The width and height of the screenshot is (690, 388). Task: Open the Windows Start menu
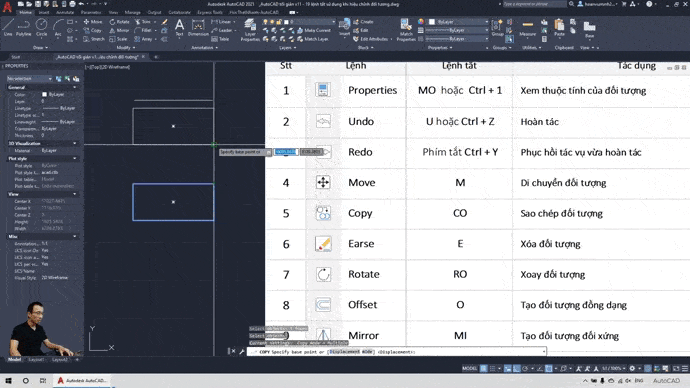pos(8,381)
